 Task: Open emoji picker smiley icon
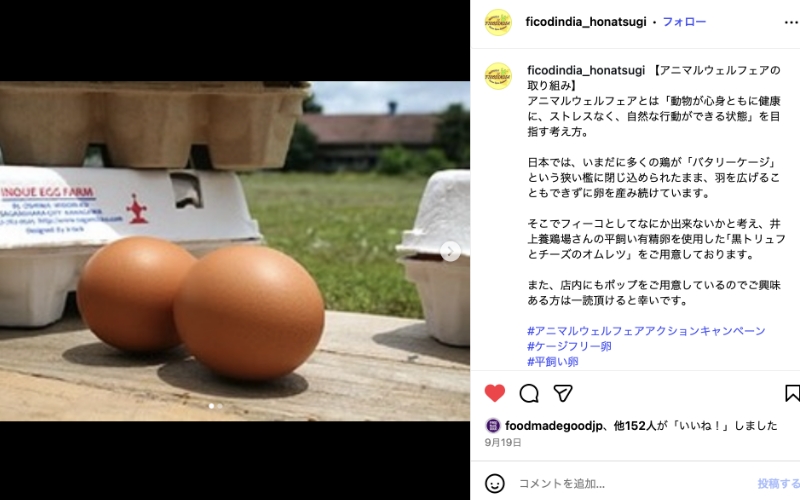[494, 483]
